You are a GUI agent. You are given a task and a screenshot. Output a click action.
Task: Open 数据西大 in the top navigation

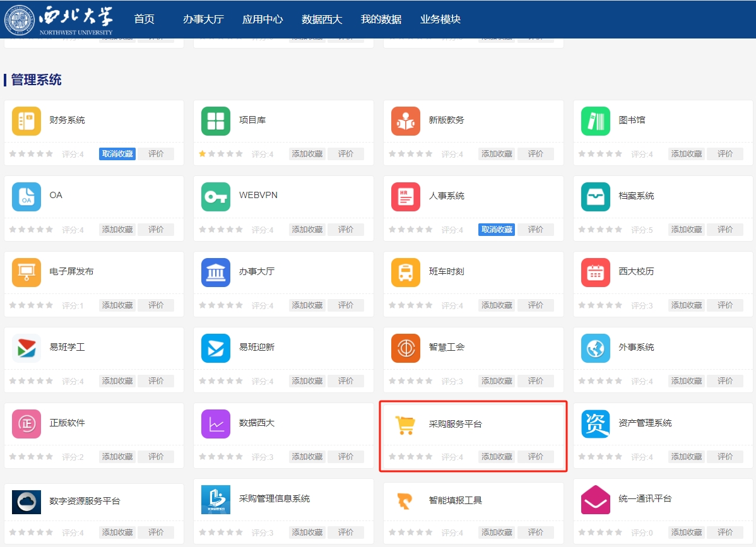tap(322, 20)
